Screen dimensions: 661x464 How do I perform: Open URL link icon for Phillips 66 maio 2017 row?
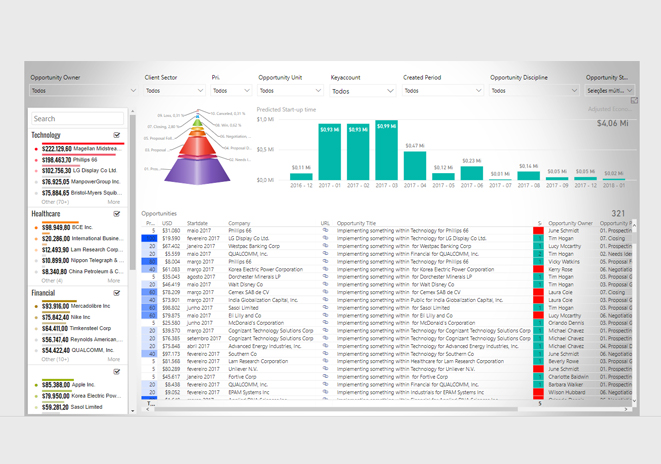coord(325,230)
